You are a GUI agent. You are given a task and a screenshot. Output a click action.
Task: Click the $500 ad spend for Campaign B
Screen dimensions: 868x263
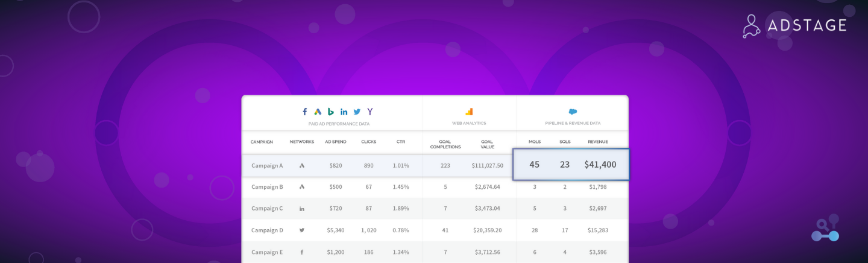336,187
